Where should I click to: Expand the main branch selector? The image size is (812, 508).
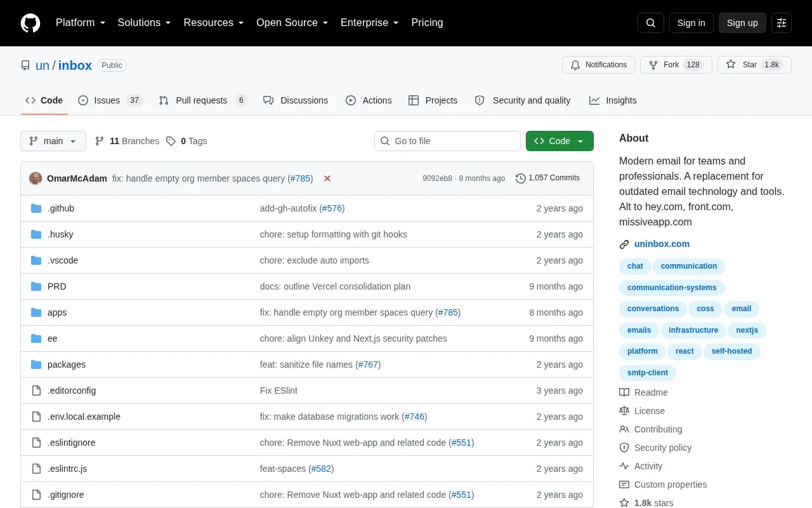53,141
